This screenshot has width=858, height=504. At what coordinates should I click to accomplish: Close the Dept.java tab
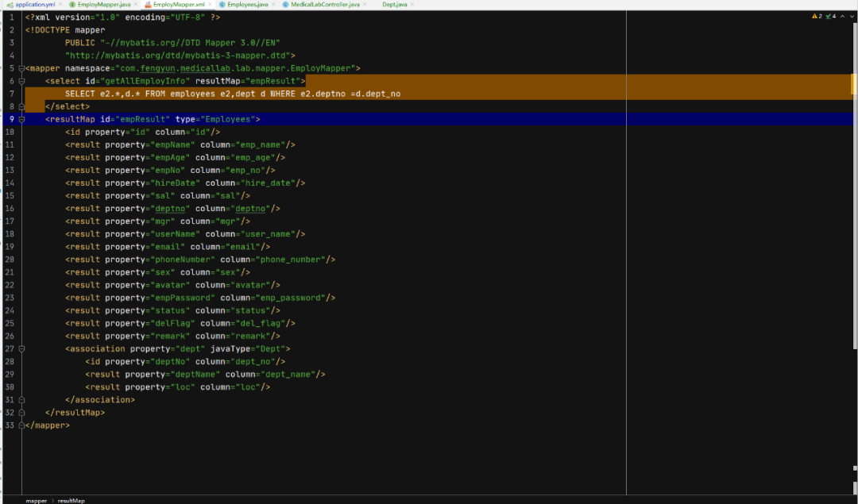[412, 5]
